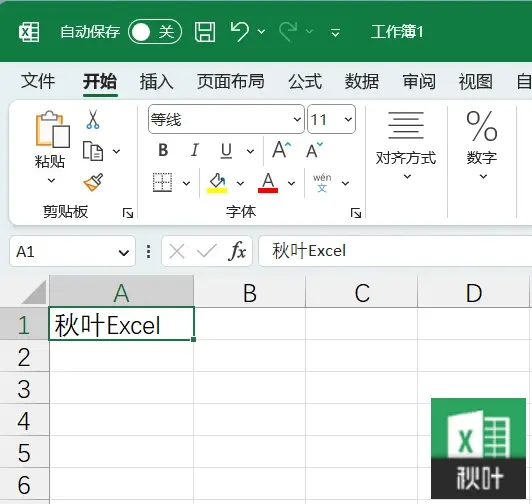Cancel cell entry with the X icon
This screenshot has width=532, height=504.
177,252
